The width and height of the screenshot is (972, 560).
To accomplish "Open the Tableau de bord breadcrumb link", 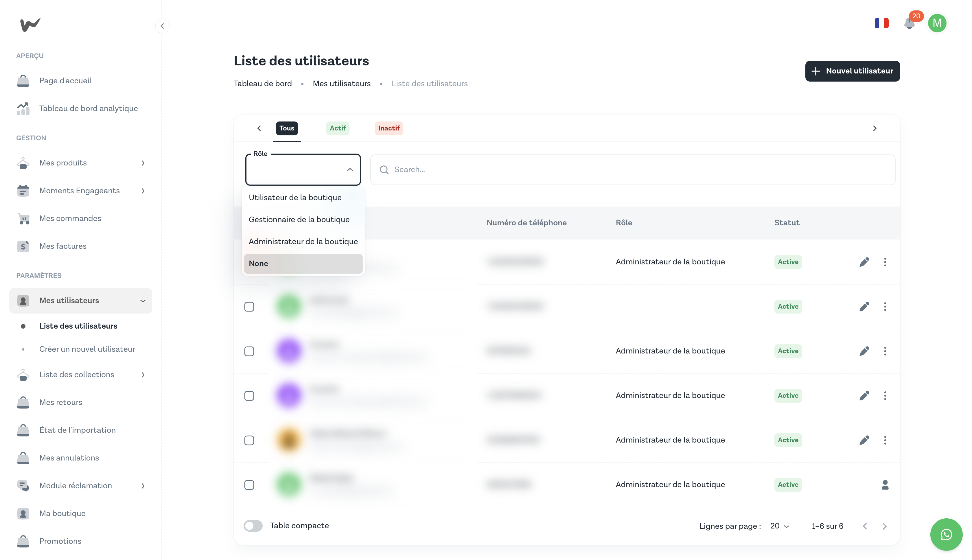I will tap(262, 84).
